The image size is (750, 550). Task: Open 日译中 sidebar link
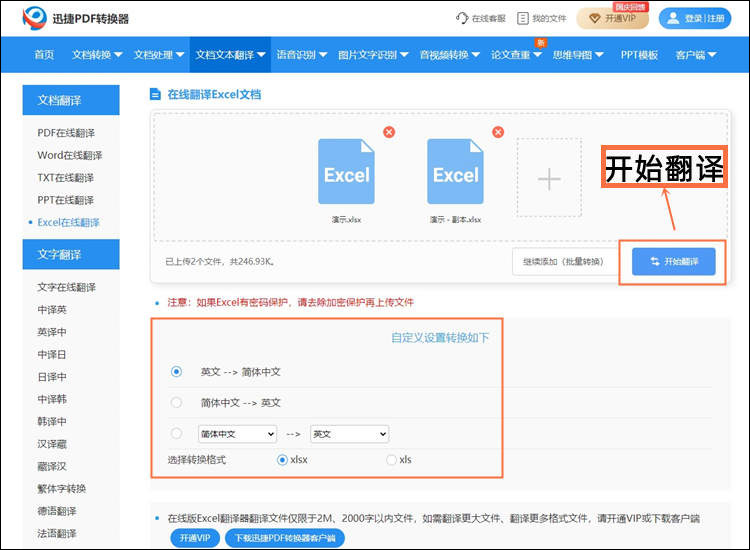(x=52, y=377)
